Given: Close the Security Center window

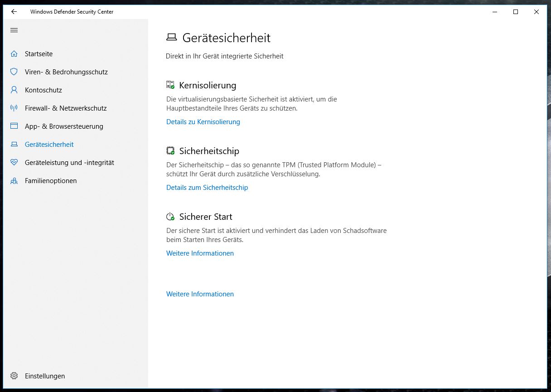Looking at the screenshot, I should tap(536, 12).
